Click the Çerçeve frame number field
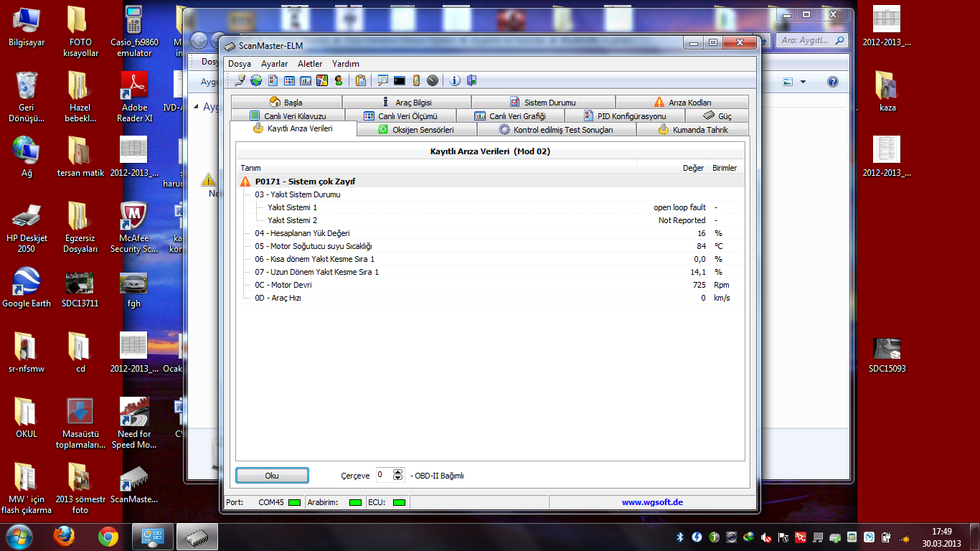The image size is (980, 551). 384,475
